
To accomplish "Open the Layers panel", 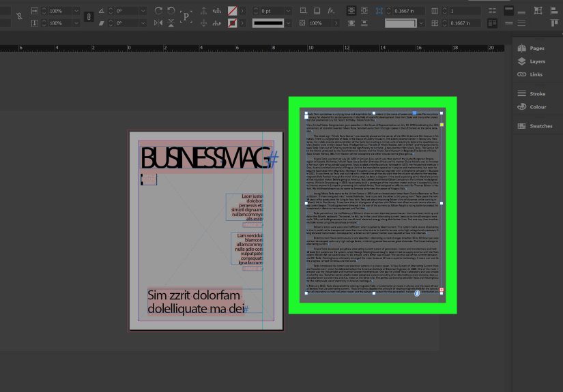I will click(x=532, y=61).
